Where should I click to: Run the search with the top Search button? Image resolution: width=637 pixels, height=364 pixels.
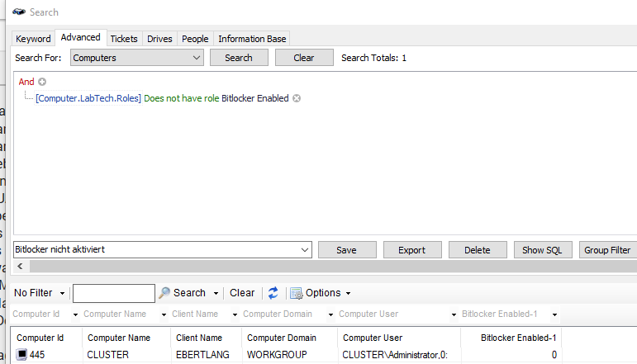pyautogui.click(x=239, y=58)
